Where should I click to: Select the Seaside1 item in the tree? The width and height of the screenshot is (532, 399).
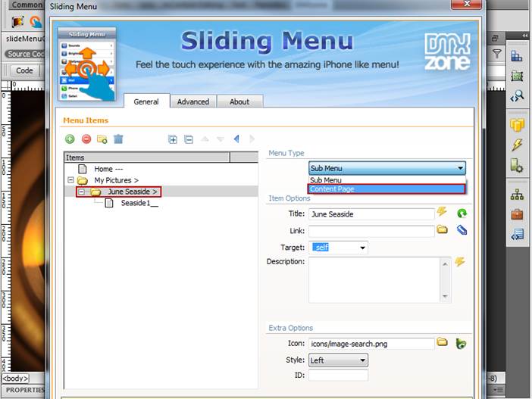coord(139,203)
